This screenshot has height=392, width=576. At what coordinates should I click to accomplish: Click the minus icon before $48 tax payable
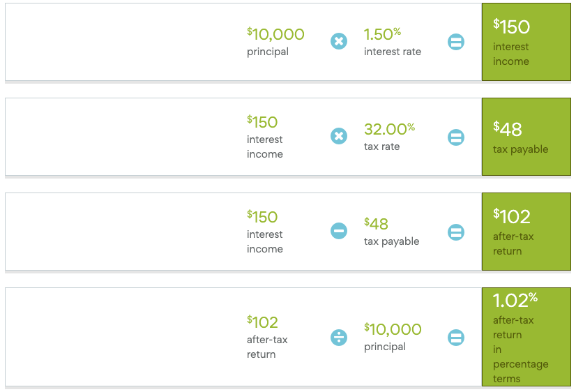(339, 231)
